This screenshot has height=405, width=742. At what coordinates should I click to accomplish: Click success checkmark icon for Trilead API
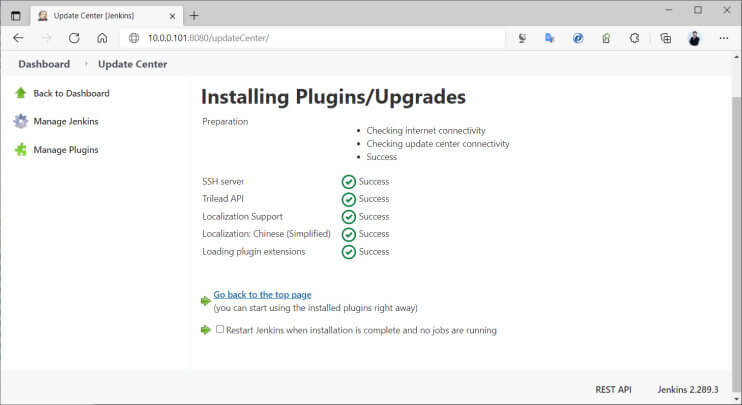(x=349, y=199)
